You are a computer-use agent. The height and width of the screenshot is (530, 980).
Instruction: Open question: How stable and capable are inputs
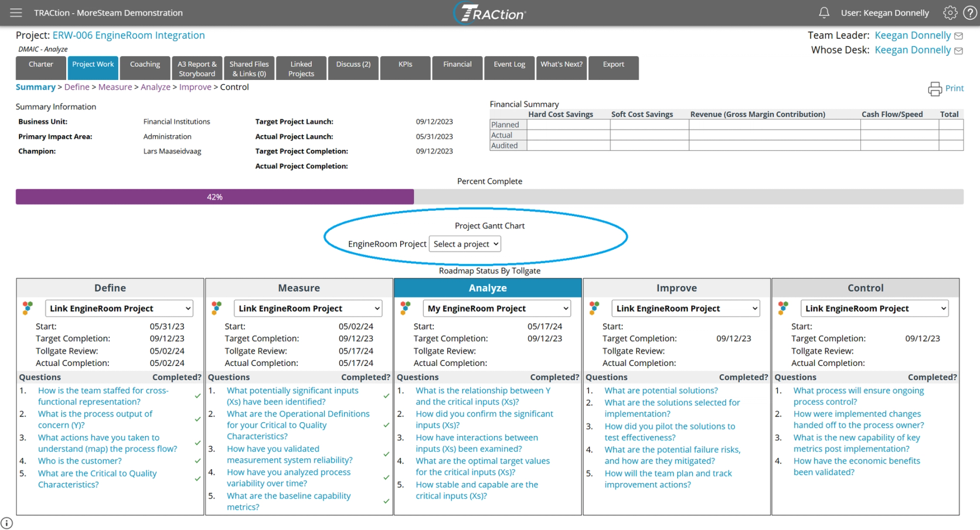477,490
